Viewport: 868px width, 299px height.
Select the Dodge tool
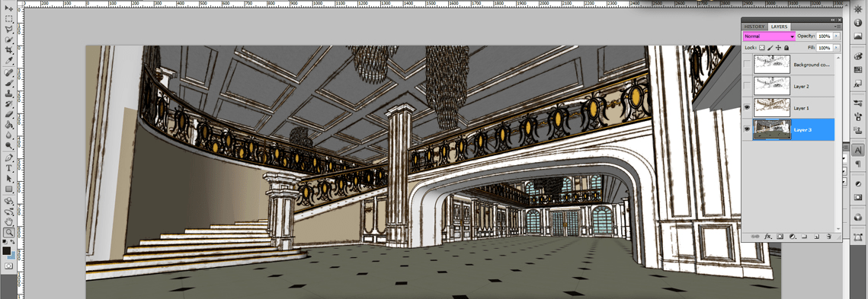9,145
